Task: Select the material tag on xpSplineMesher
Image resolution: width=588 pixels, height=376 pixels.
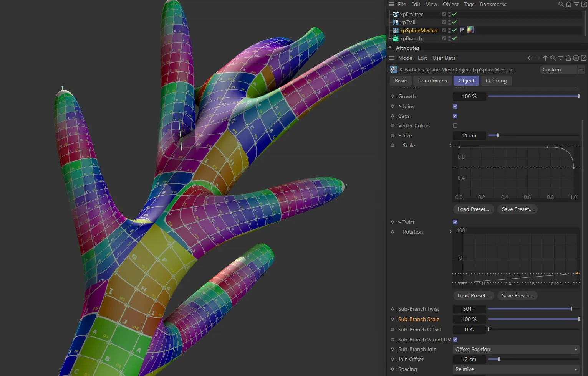Action: (x=470, y=30)
